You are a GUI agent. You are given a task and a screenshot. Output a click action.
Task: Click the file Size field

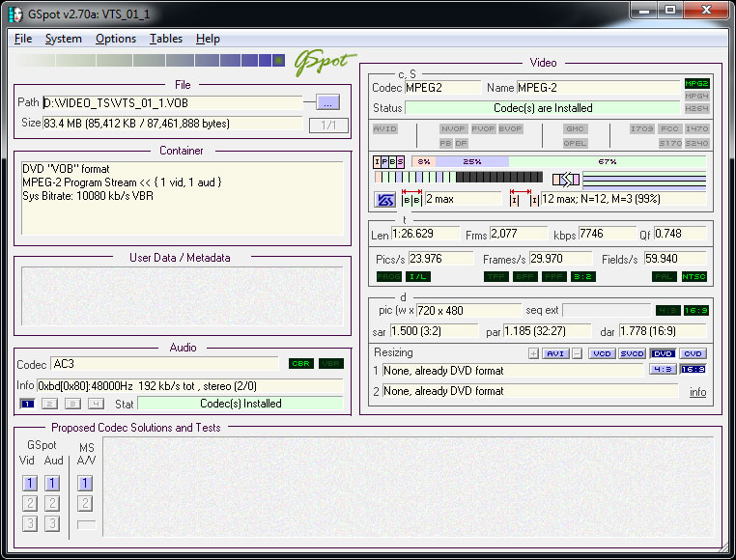click(172, 124)
